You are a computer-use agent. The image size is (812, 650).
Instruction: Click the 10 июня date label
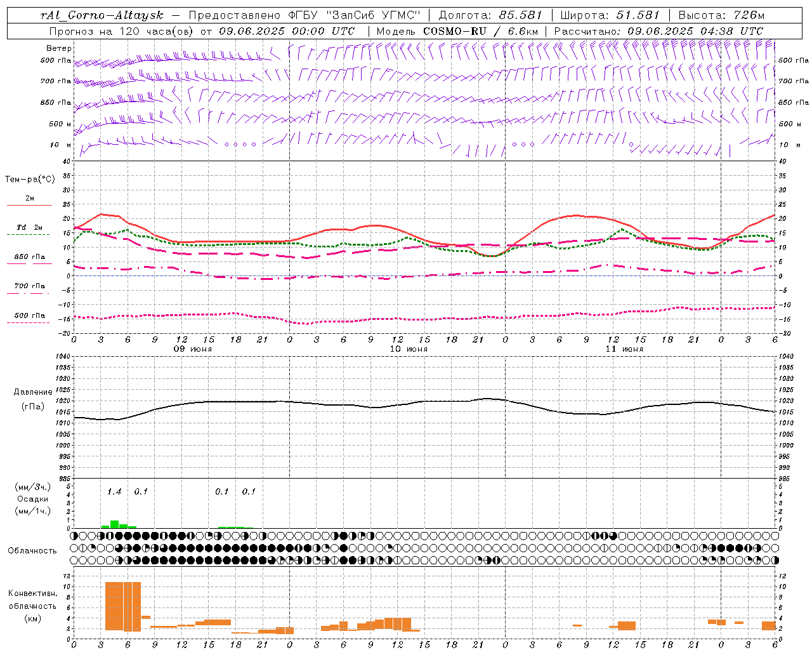(x=409, y=349)
